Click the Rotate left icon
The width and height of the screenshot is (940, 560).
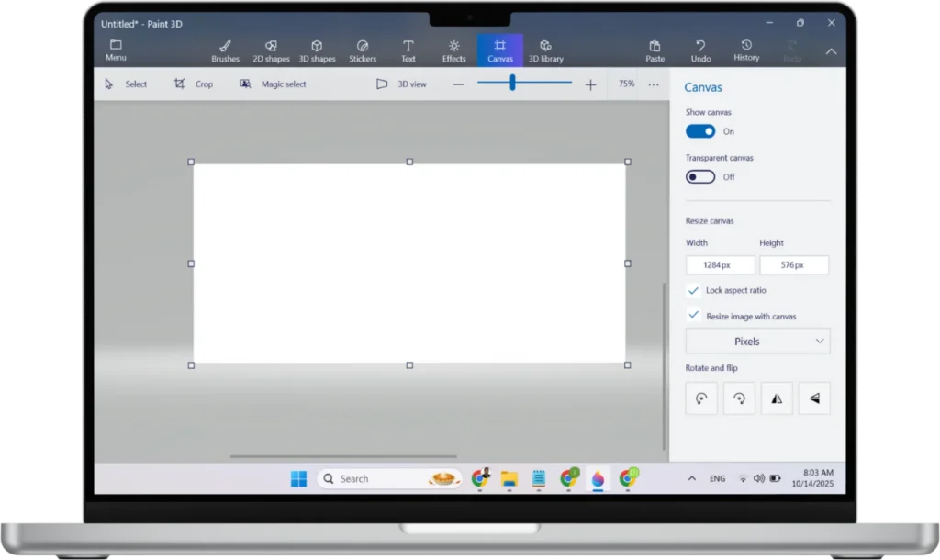click(701, 398)
